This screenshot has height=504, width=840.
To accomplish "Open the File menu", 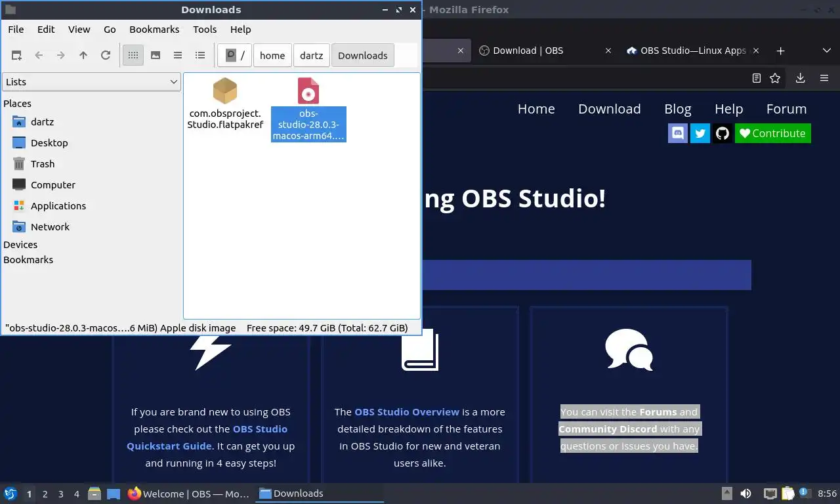I will [x=16, y=30].
